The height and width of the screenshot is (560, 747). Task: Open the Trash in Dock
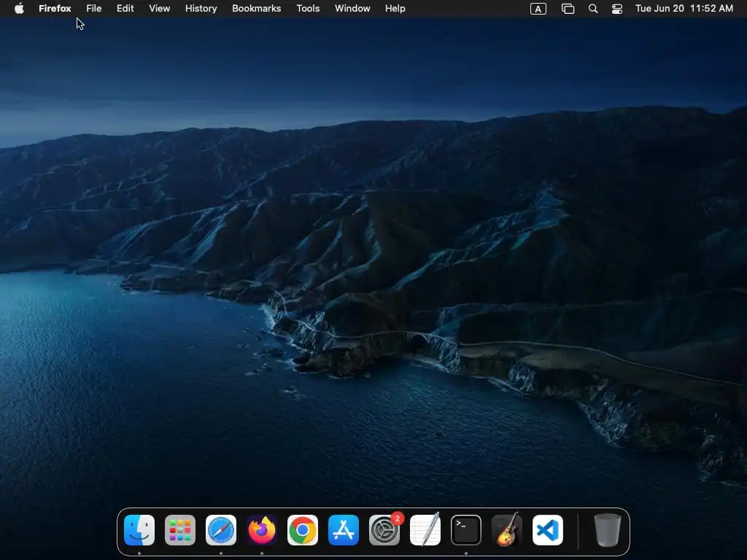tap(607, 530)
